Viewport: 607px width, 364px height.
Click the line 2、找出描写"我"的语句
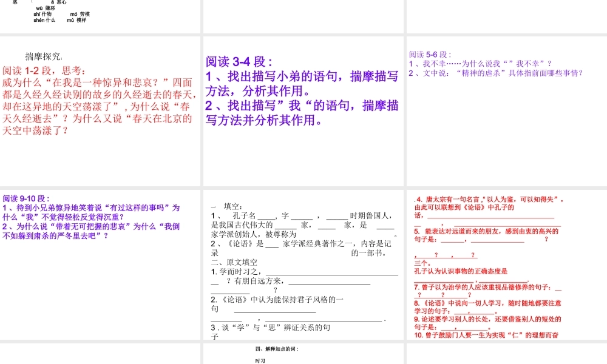(x=302, y=106)
